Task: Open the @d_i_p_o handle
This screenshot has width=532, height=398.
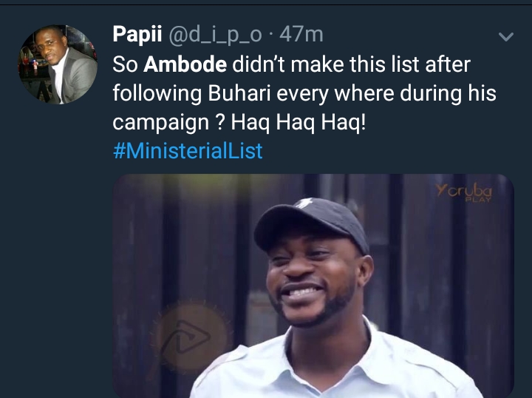Action: (216, 34)
